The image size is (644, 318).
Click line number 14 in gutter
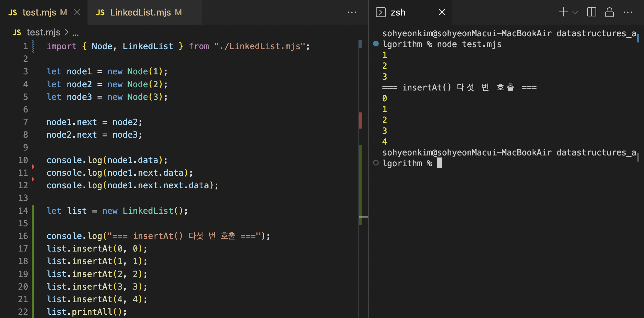tap(23, 211)
